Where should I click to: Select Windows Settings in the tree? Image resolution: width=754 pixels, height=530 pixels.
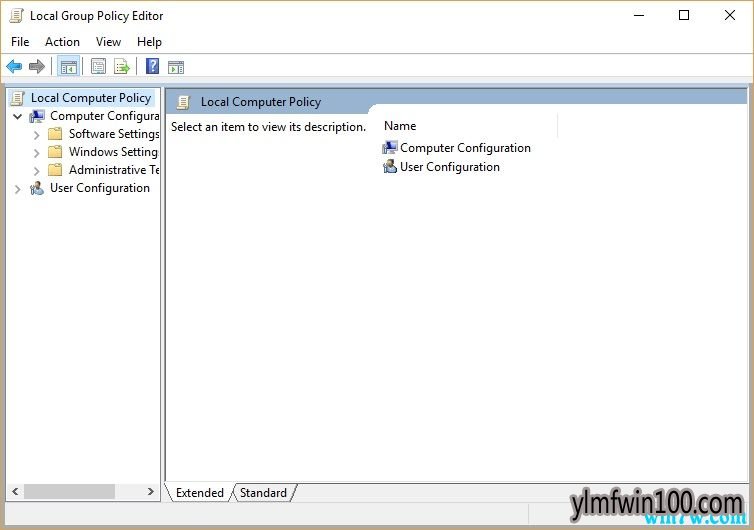(113, 152)
